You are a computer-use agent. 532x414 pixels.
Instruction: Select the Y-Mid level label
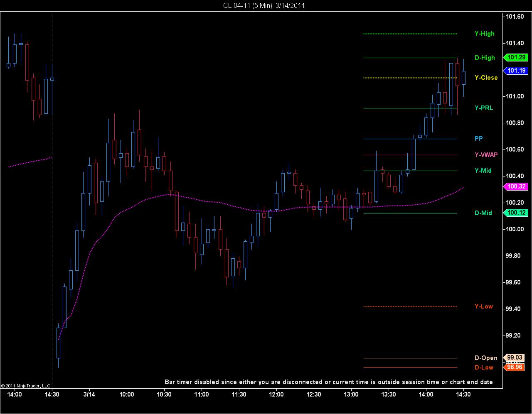point(483,171)
